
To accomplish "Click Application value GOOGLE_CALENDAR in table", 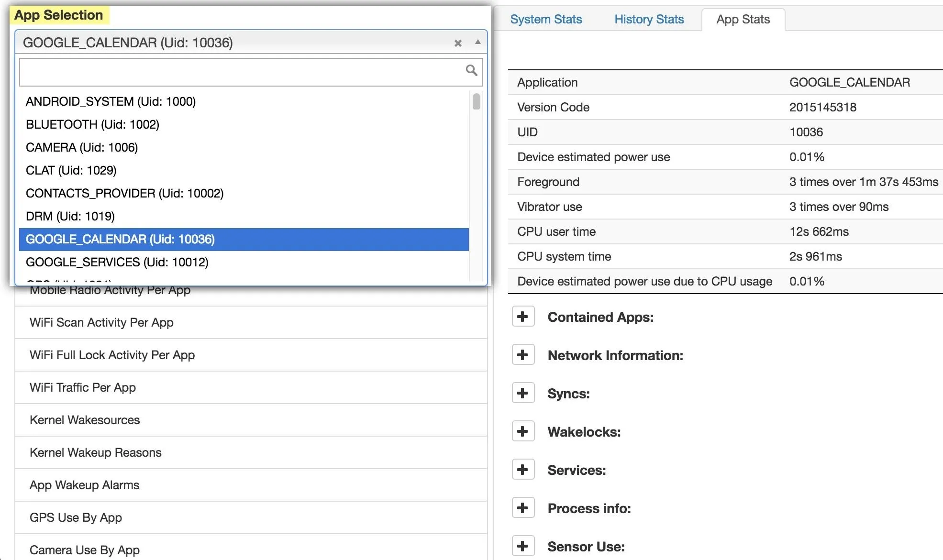I will click(x=849, y=82).
